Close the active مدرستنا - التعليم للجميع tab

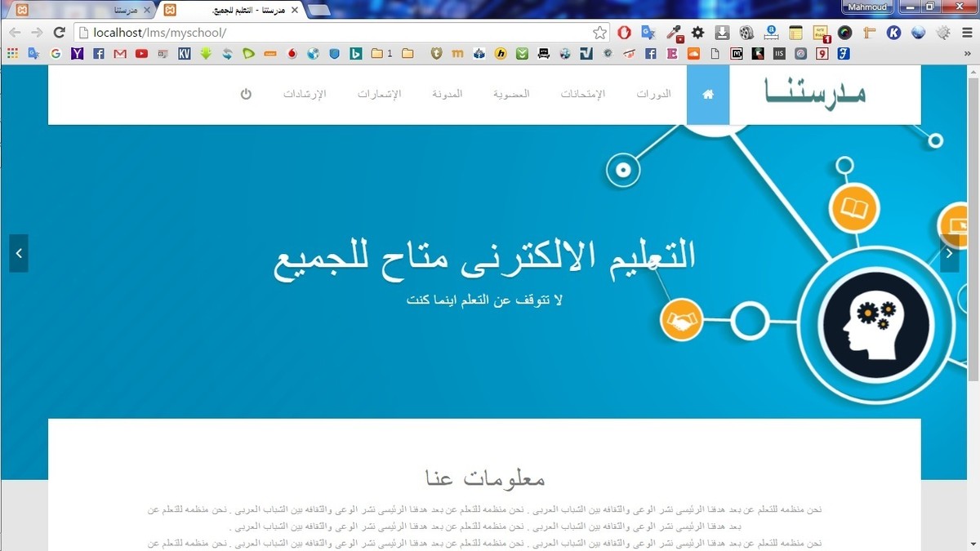coord(293,11)
